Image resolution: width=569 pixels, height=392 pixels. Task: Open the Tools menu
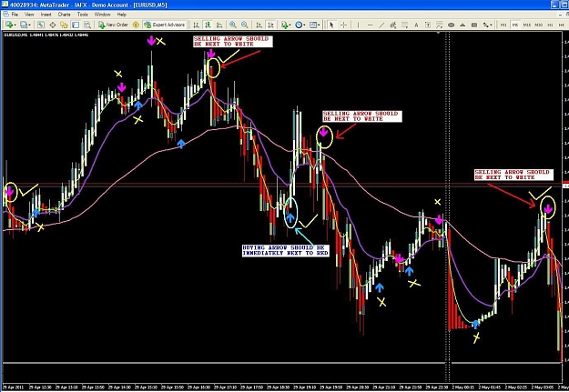click(82, 15)
